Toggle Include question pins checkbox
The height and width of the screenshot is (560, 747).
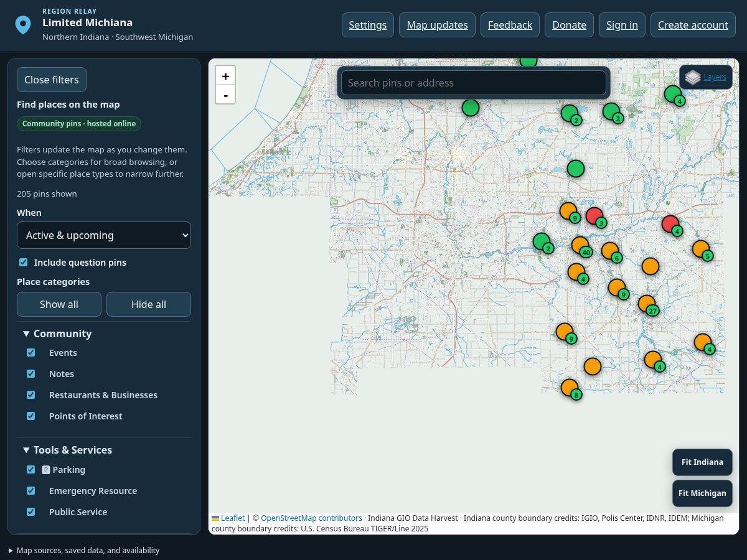(x=24, y=263)
